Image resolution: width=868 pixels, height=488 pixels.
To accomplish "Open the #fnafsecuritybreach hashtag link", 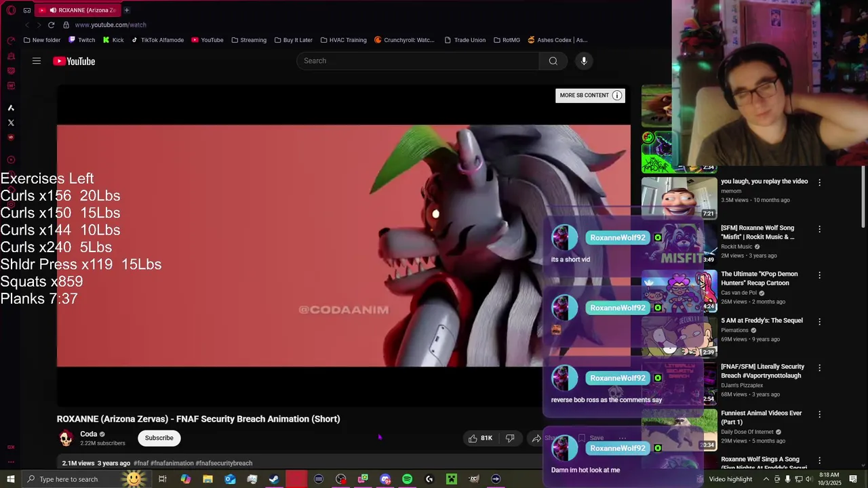I will [224, 463].
